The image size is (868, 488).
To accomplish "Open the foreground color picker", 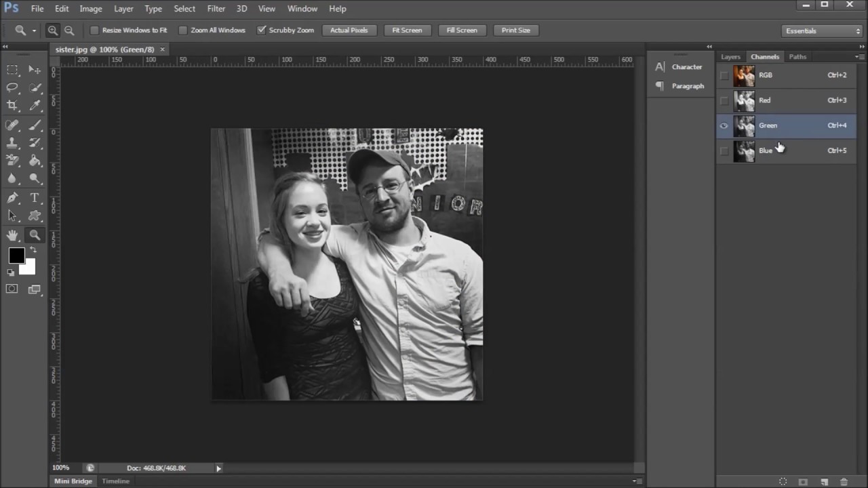I will [x=16, y=256].
